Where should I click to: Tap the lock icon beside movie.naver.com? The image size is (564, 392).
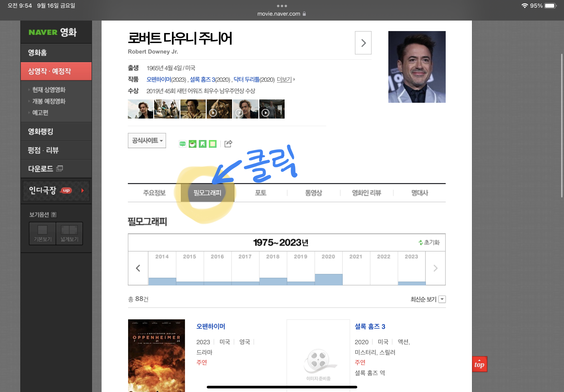click(x=304, y=14)
